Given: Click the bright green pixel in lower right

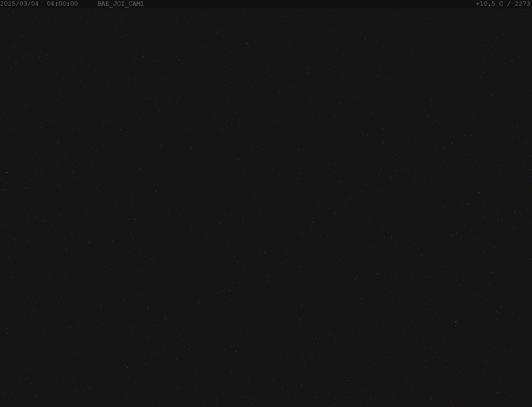Looking at the screenshot, I should tap(456, 322).
